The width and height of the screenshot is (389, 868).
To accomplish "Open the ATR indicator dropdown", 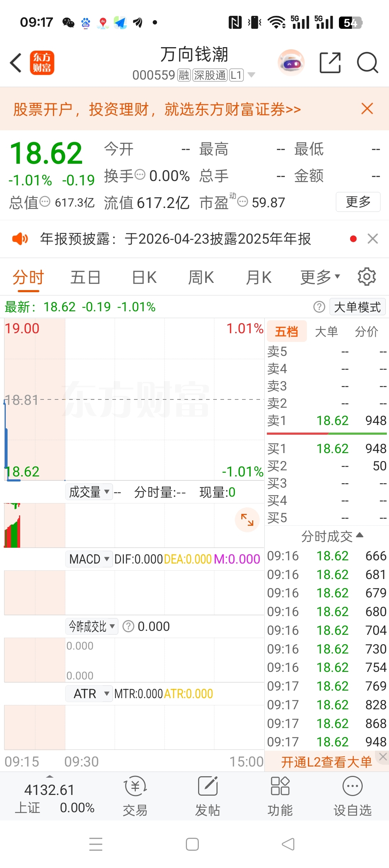I will pos(89,693).
